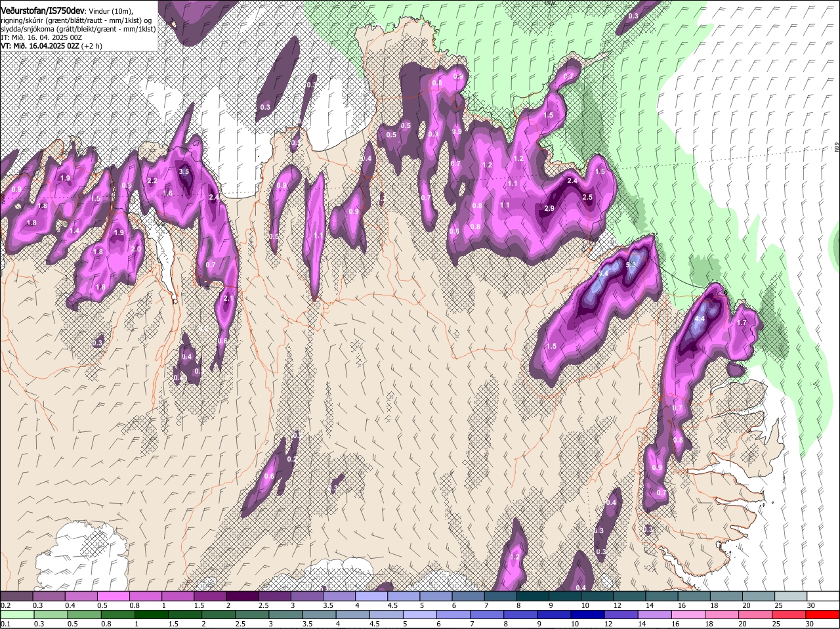The height and width of the screenshot is (629, 840).
Task: Click the VT: Mið. 16.04.2025 02Z (+2 h) line
Action: (51, 46)
